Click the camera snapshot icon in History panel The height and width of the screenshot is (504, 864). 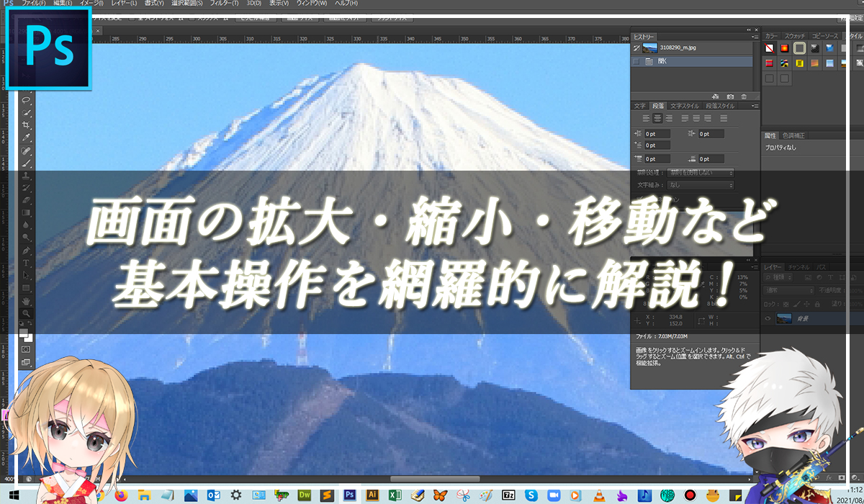[x=730, y=96]
